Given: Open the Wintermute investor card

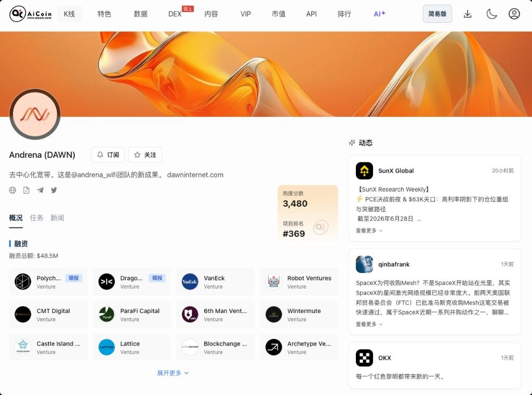Looking at the screenshot, I should point(299,315).
